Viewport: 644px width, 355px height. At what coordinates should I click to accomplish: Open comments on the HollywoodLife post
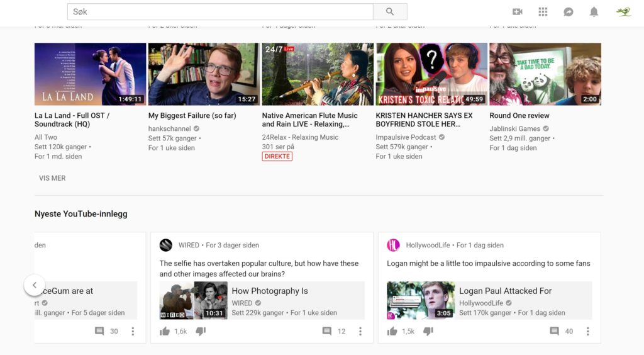click(x=555, y=331)
